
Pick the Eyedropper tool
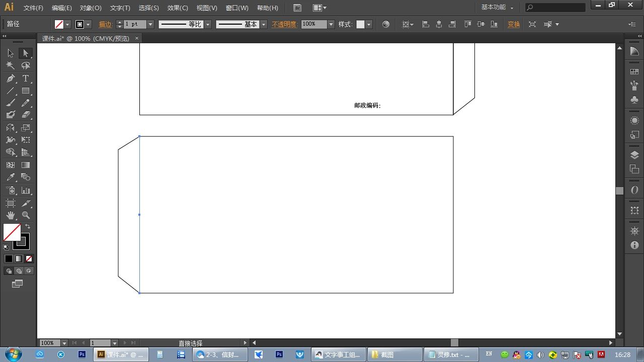[x=11, y=177]
